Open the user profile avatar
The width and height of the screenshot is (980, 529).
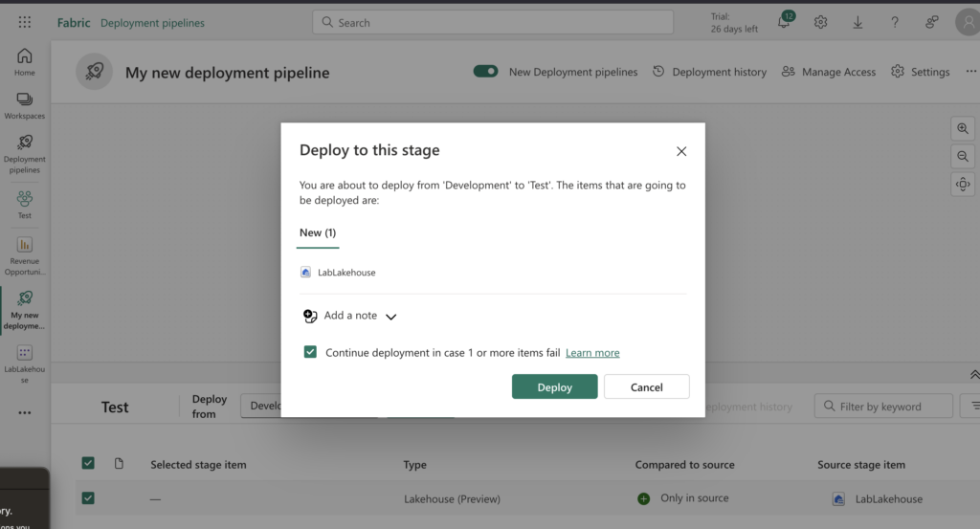(x=968, y=23)
